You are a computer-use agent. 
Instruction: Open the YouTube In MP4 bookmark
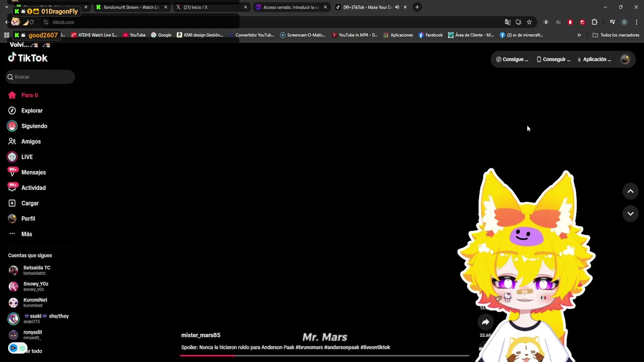tap(355, 35)
